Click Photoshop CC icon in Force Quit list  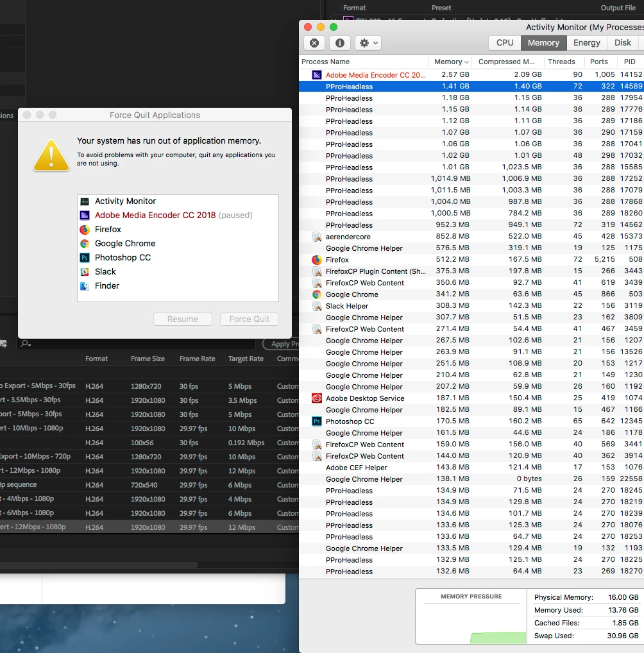(85, 258)
